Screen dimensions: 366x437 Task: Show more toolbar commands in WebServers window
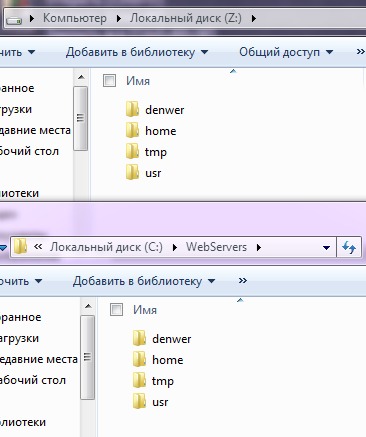click(x=243, y=281)
